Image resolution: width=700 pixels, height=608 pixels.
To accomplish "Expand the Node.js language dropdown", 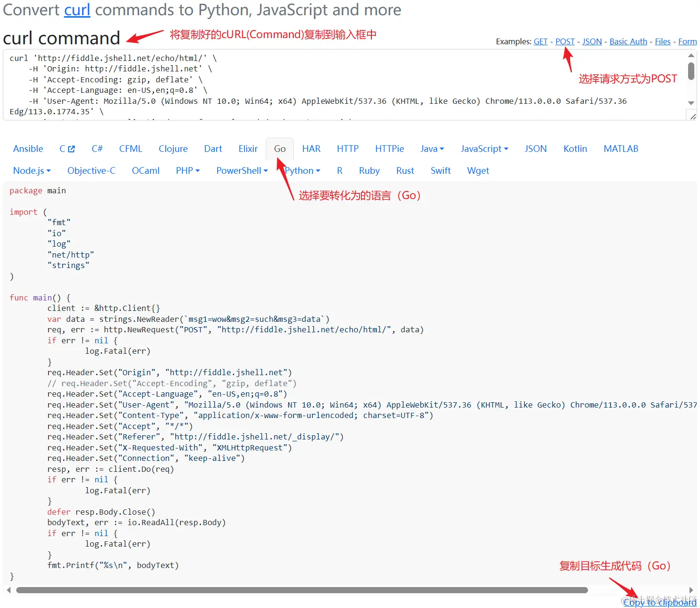I will 32,171.
